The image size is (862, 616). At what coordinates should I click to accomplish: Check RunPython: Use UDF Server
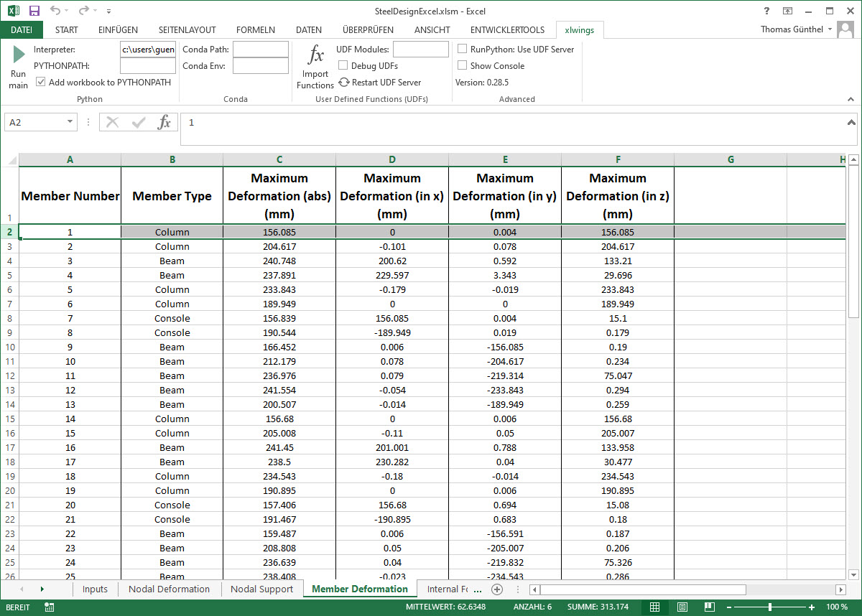(462, 49)
